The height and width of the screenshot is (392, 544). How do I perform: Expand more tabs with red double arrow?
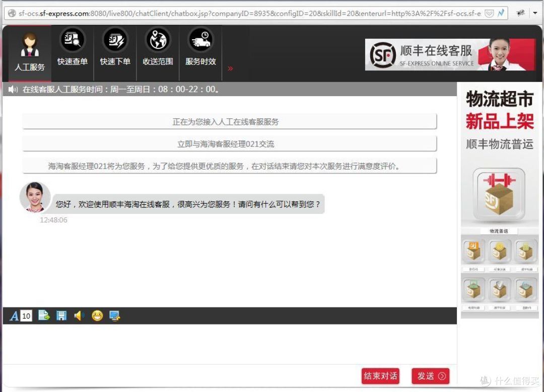(230, 68)
